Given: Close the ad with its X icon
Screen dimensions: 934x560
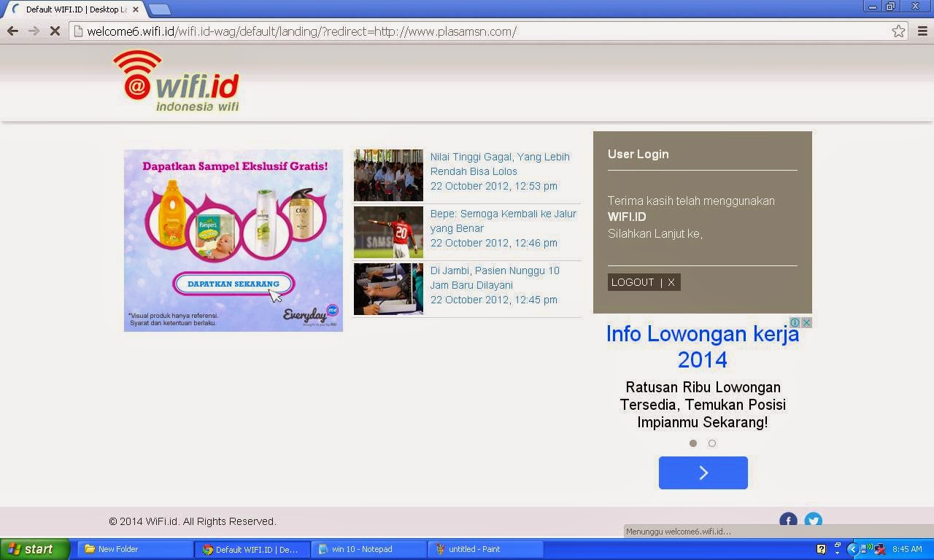Looking at the screenshot, I should 806,322.
